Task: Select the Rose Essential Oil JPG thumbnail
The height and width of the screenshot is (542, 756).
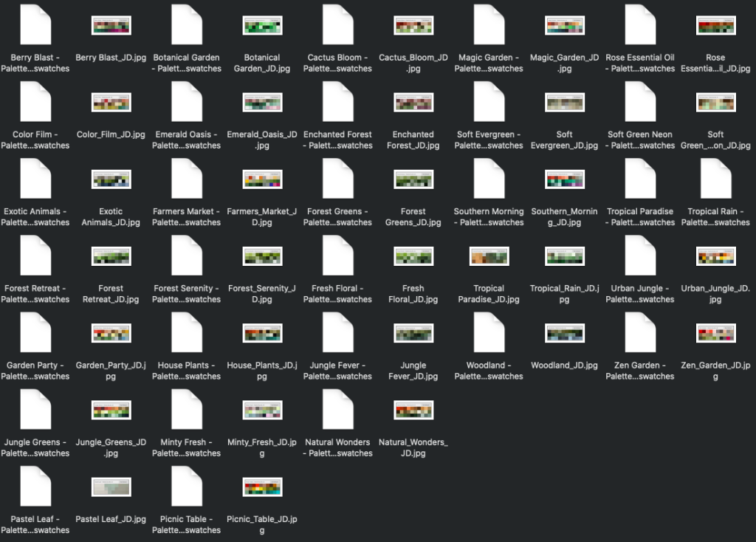Action: click(x=715, y=26)
